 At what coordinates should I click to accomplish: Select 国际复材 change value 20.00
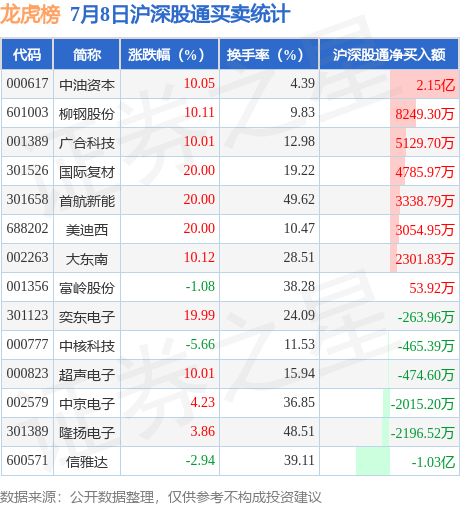(x=199, y=170)
